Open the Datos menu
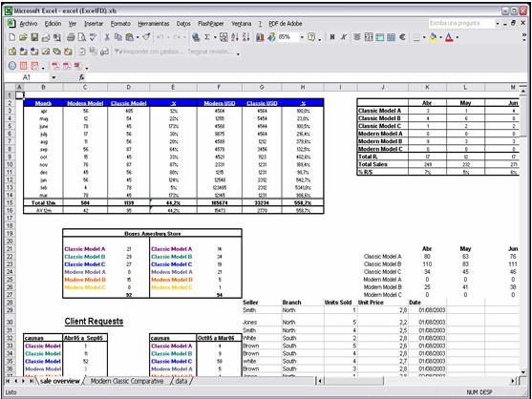532x399 pixels. 183,24
